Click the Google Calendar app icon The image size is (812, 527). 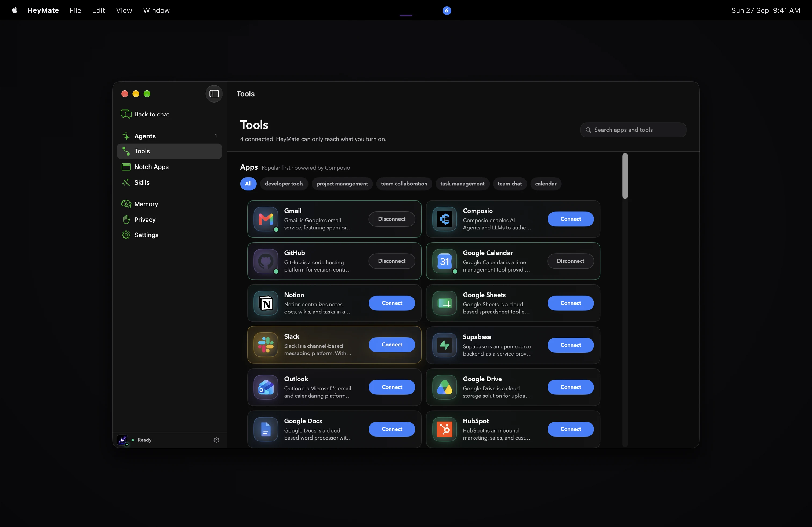click(x=445, y=261)
